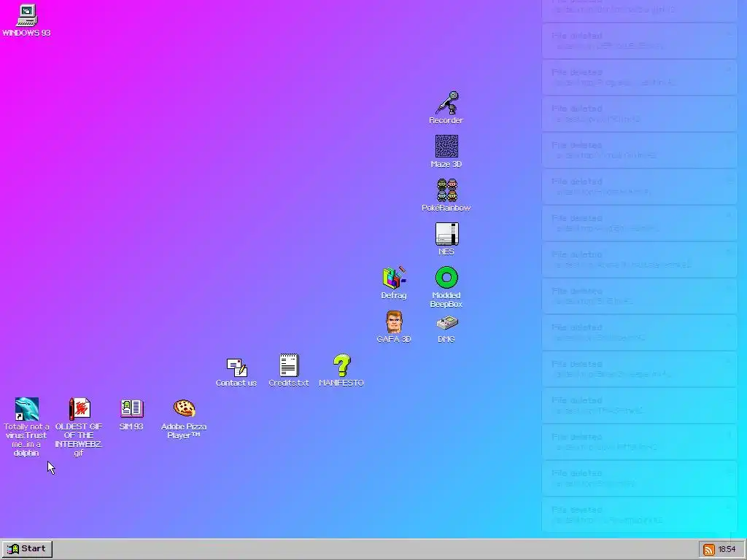Select the GAFA 3D face icon
Image resolution: width=747 pixels, height=560 pixels.
pyautogui.click(x=394, y=322)
